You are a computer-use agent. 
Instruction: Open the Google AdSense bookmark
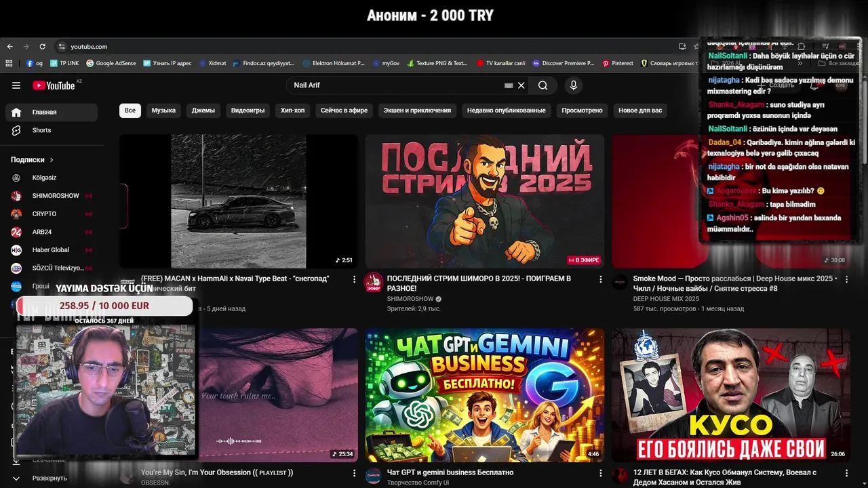coord(111,63)
